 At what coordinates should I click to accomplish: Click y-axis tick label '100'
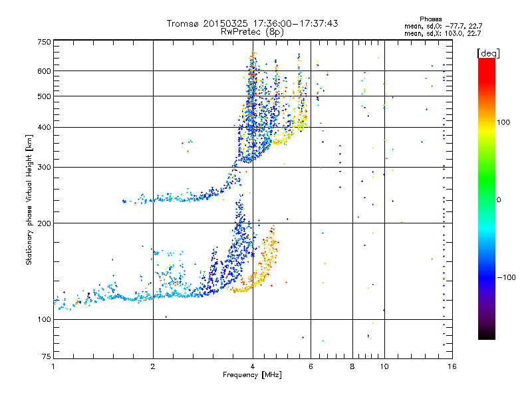pyautogui.click(x=44, y=320)
